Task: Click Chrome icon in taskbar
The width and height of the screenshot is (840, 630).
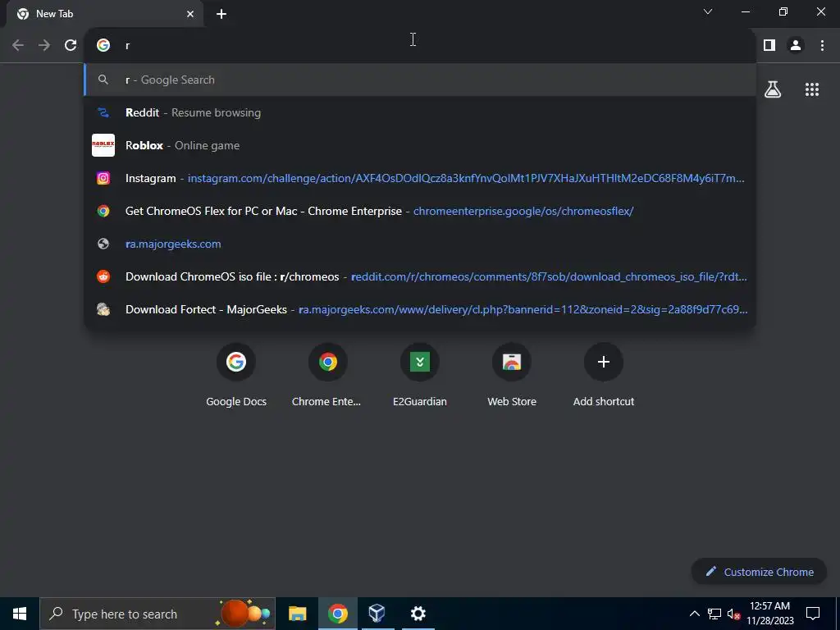Action: [337, 614]
